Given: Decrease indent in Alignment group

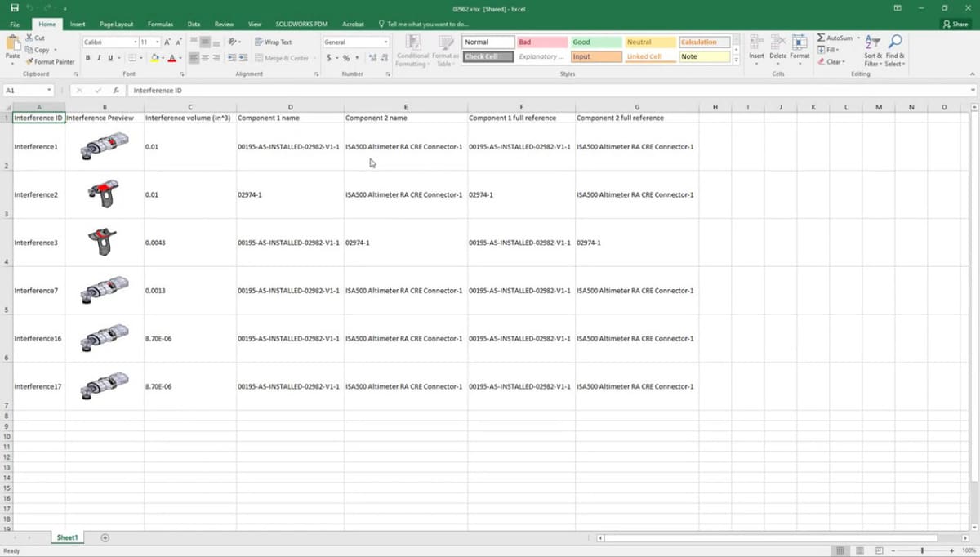Looking at the screenshot, I should coord(232,58).
